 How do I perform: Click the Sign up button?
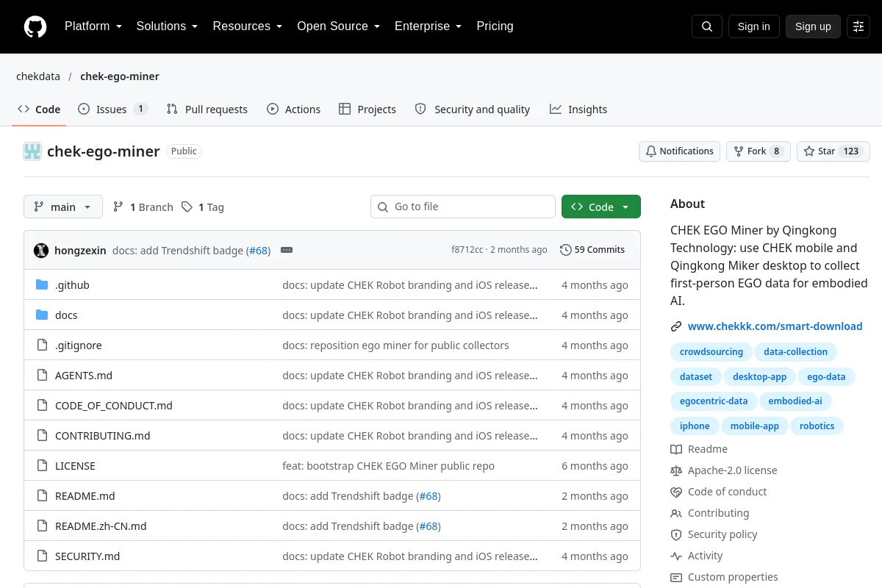coord(813,26)
